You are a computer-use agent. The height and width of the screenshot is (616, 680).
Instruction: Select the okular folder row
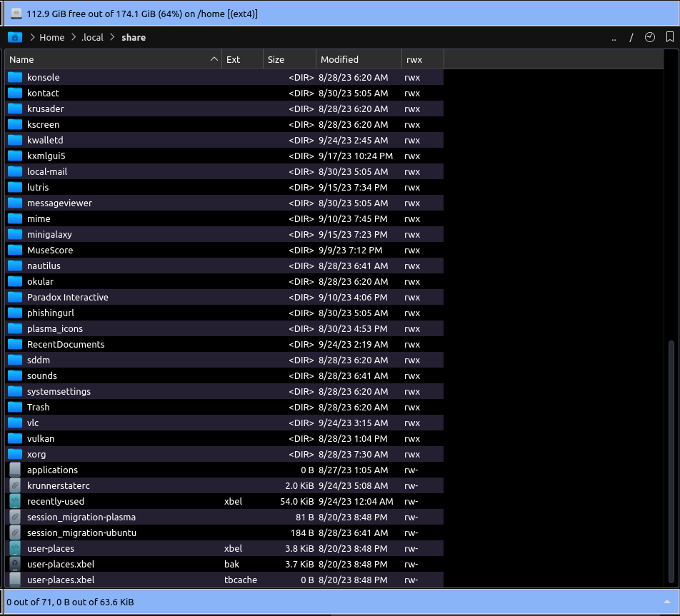[224, 281]
